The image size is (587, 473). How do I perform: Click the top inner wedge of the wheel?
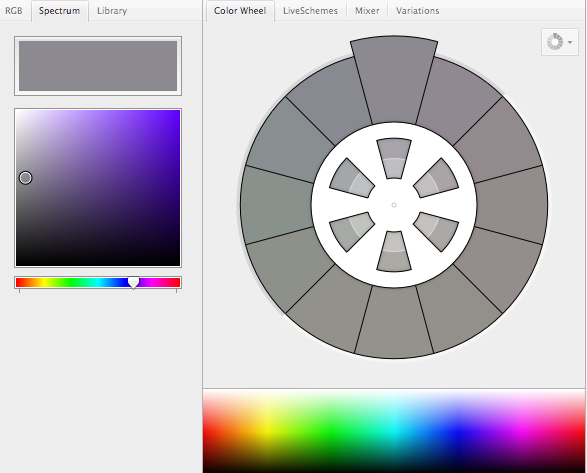pyautogui.click(x=394, y=158)
